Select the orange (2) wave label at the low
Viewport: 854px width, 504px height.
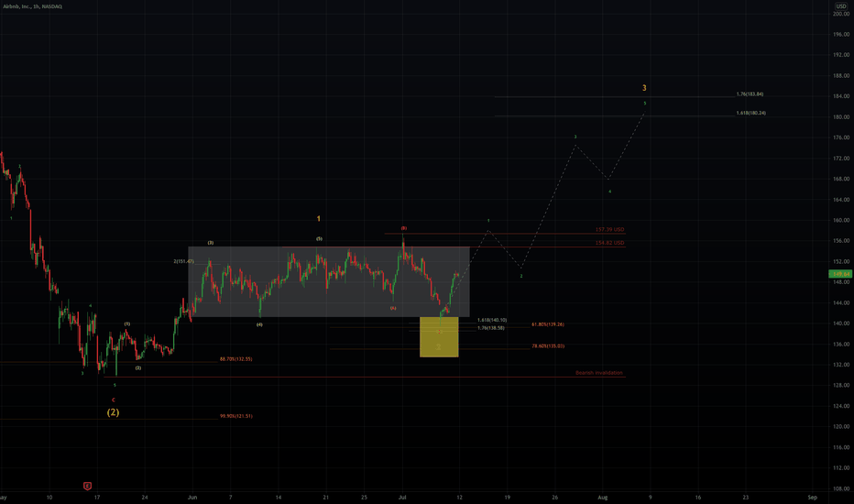[x=113, y=412]
